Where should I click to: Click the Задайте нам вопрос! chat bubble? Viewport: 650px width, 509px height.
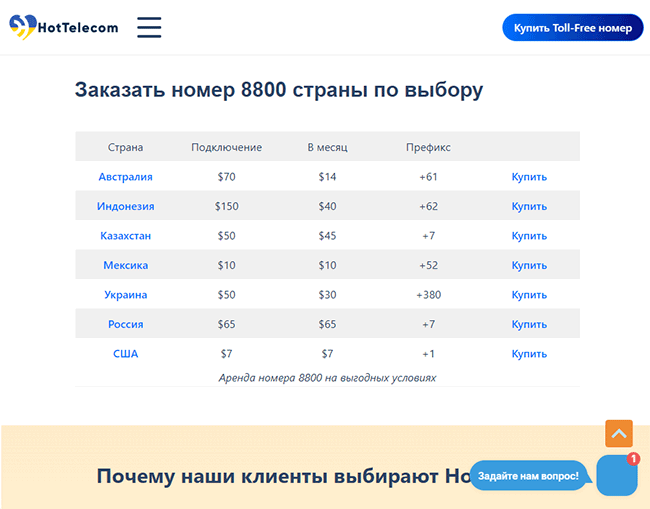point(528,476)
